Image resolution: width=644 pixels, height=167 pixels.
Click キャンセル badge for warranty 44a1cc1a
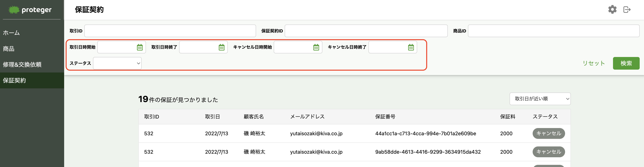(x=548, y=133)
